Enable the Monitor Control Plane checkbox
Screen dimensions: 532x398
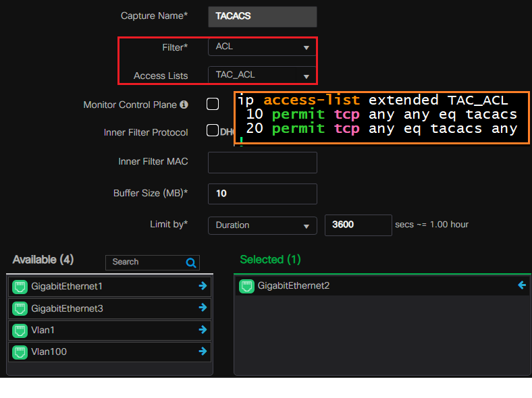pyautogui.click(x=213, y=104)
